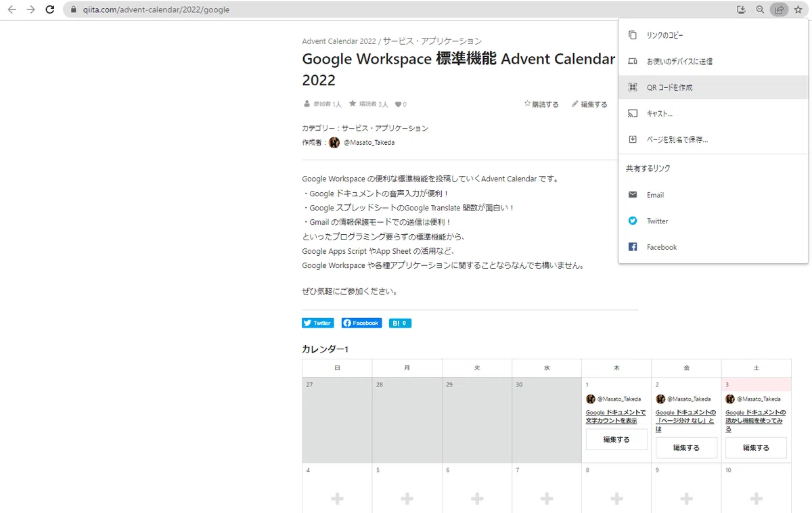This screenshot has width=812, height=513.
Task: Click the Facebook share button below the description
Action: [x=361, y=323]
